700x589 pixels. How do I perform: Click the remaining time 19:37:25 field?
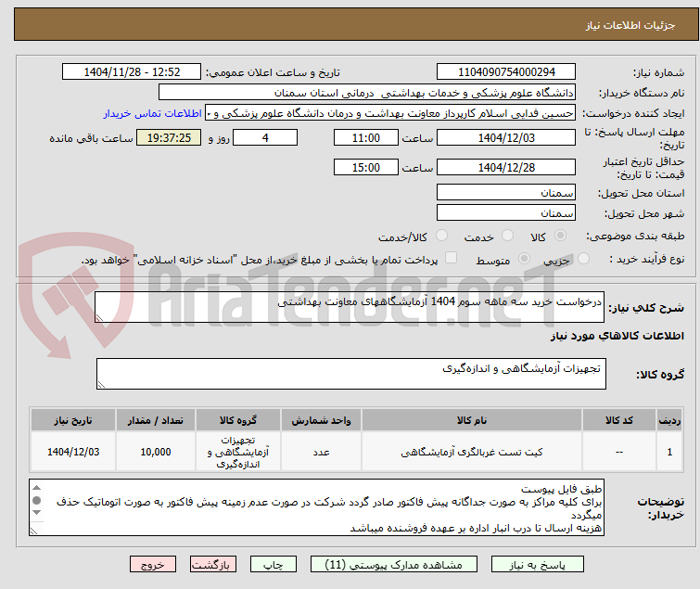pyautogui.click(x=169, y=137)
